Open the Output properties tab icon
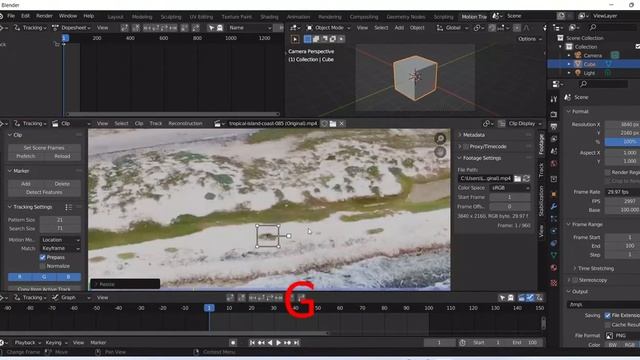 coord(553,127)
